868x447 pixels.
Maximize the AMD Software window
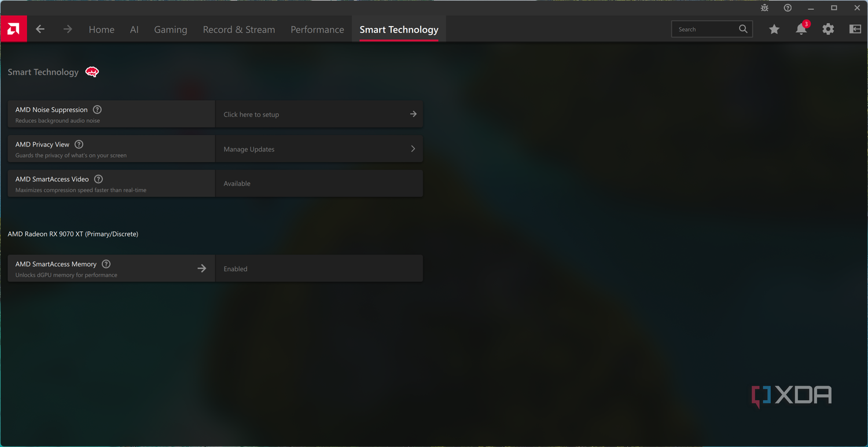(x=834, y=8)
